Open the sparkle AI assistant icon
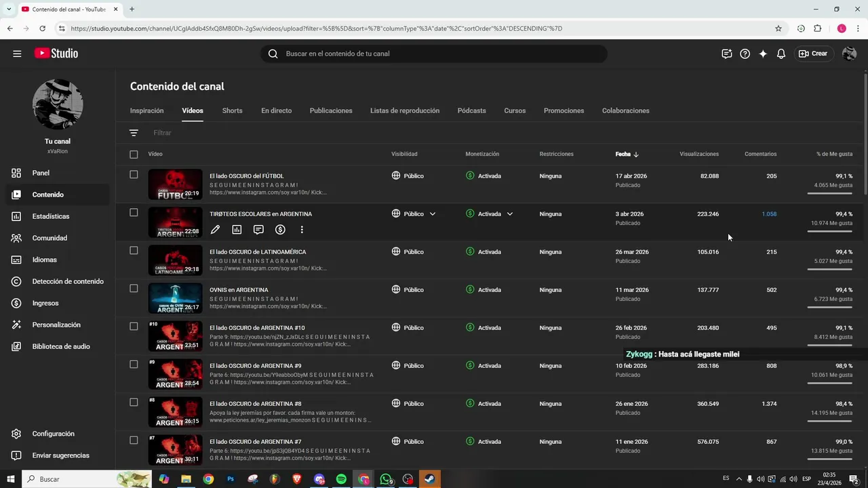The width and height of the screenshot is (868, 488). [x=763, y=54]
